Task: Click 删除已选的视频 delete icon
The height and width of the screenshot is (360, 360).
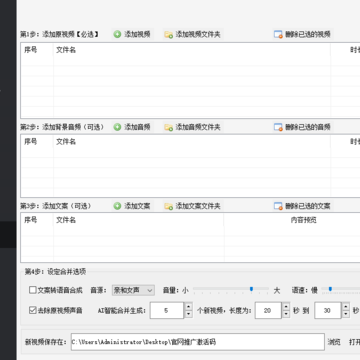Action: [x=278, y=34]
